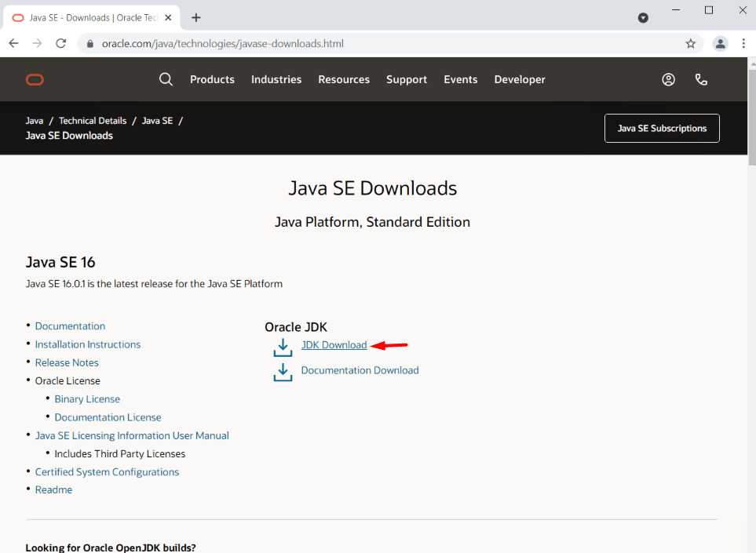The height and width of the screenshot is (553, 756).
Task: Reload the page with the refresh icon
Action: (x=60, y=43)
